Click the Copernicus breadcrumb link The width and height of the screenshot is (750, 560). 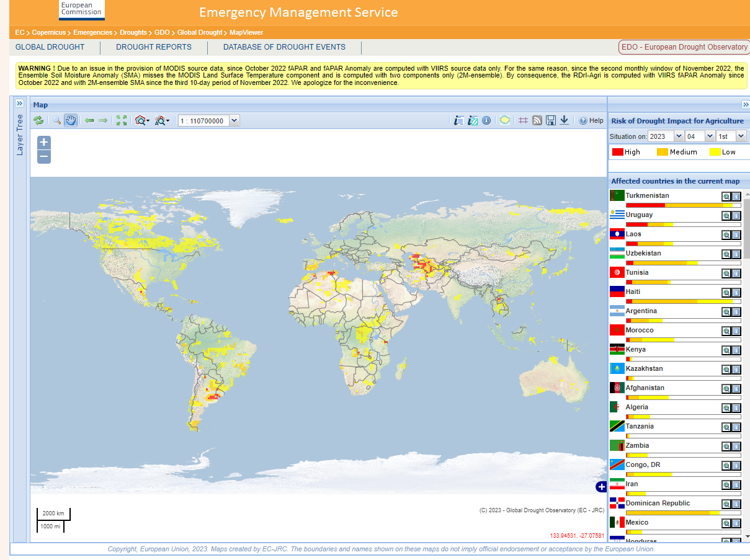(x=48, y=32)
